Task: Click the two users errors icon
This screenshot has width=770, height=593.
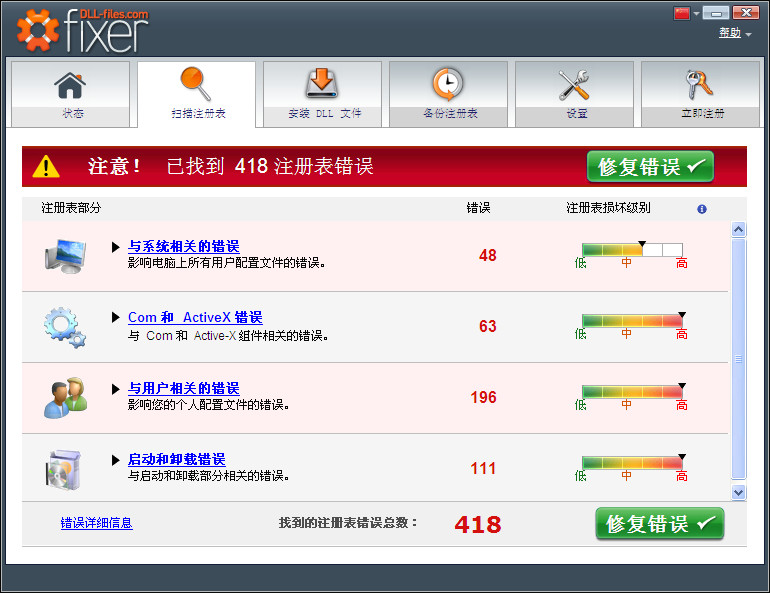Action: [65, 398]
